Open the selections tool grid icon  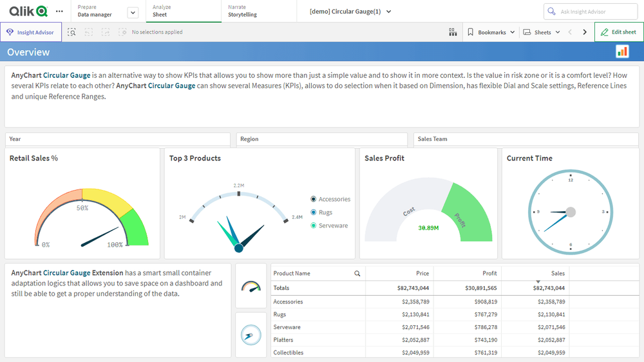click(453, 32)
